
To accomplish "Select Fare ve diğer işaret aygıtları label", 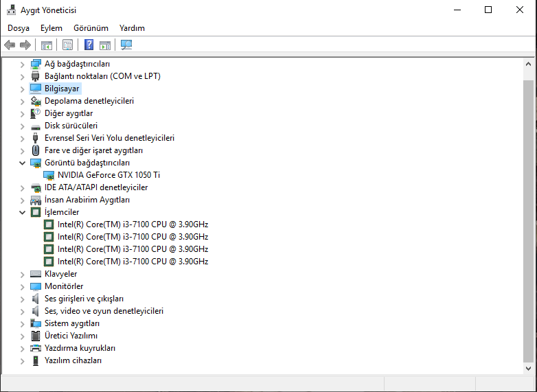I will [x=93, y=150].
